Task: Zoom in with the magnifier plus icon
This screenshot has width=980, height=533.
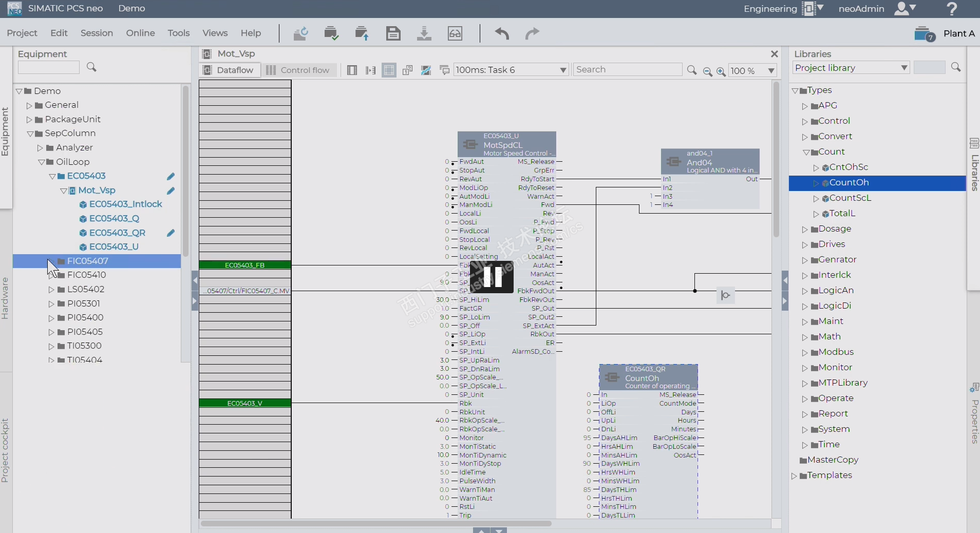Action: tap(721, 71)
